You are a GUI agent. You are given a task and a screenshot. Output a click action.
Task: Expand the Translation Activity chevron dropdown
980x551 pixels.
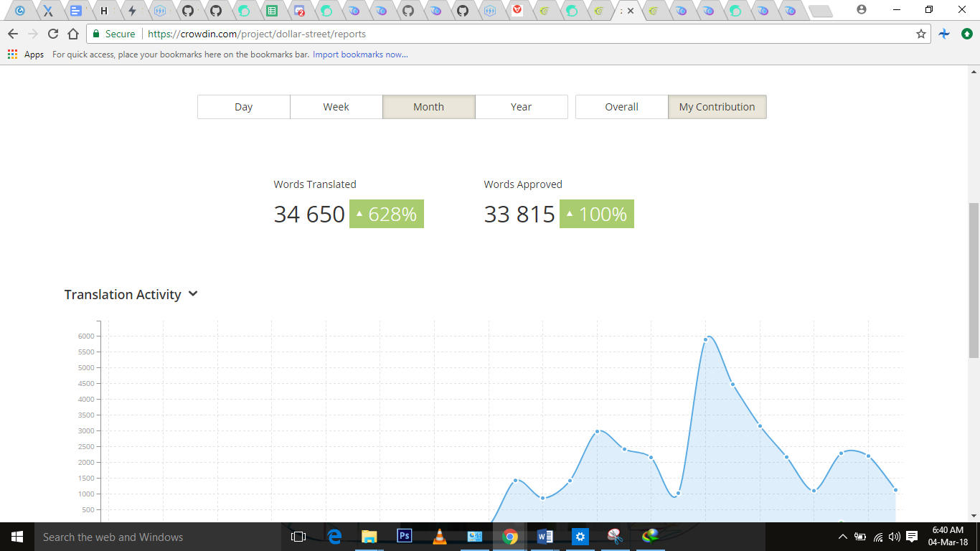click(193, 294)
